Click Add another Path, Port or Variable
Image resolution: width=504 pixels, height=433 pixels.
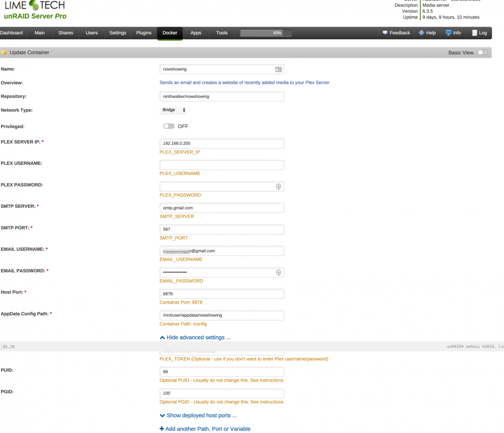click(x=208, y=429)
